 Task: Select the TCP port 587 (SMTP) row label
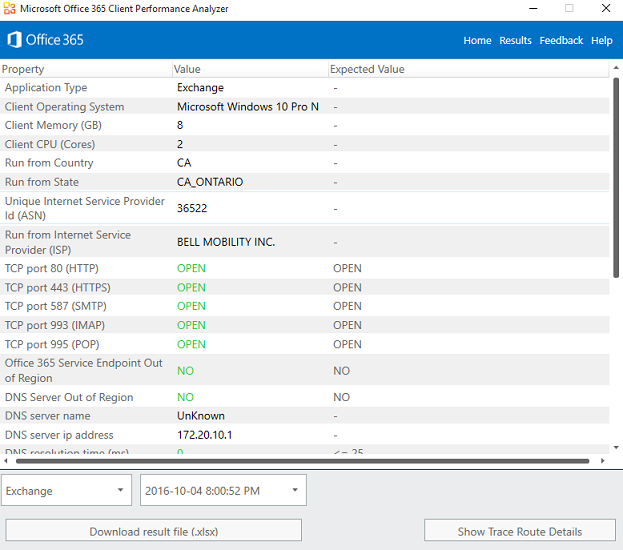coord(56,306)
